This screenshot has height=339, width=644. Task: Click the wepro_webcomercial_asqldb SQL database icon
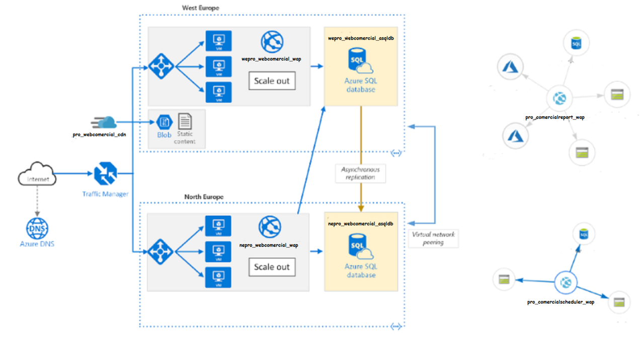coord(359,61)
